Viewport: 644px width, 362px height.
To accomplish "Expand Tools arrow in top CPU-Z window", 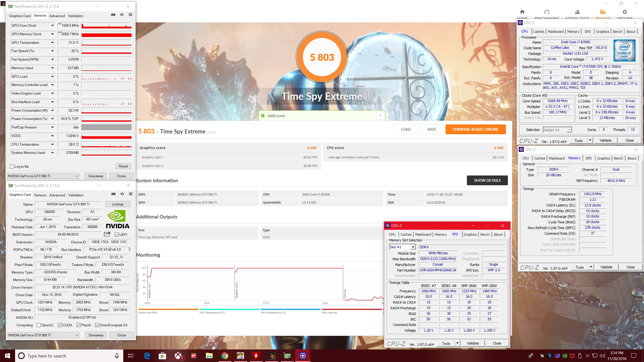I will [590, 140].
